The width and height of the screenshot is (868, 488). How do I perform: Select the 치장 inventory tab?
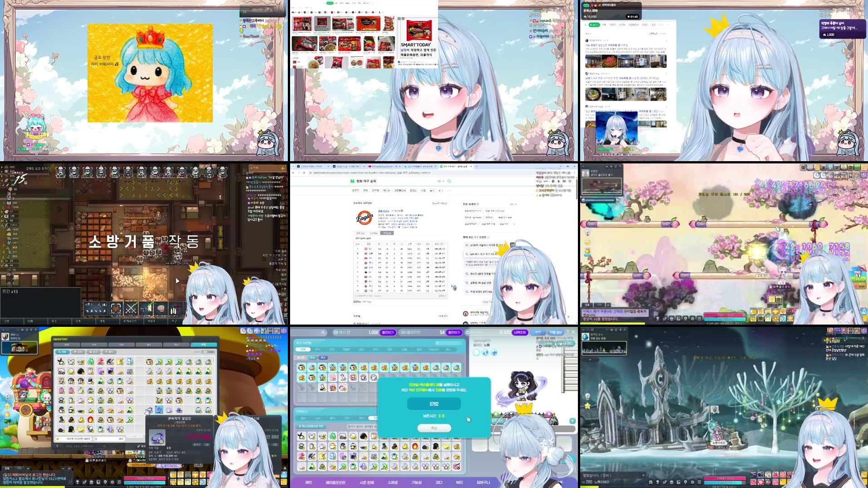click(x=203, y=345)
